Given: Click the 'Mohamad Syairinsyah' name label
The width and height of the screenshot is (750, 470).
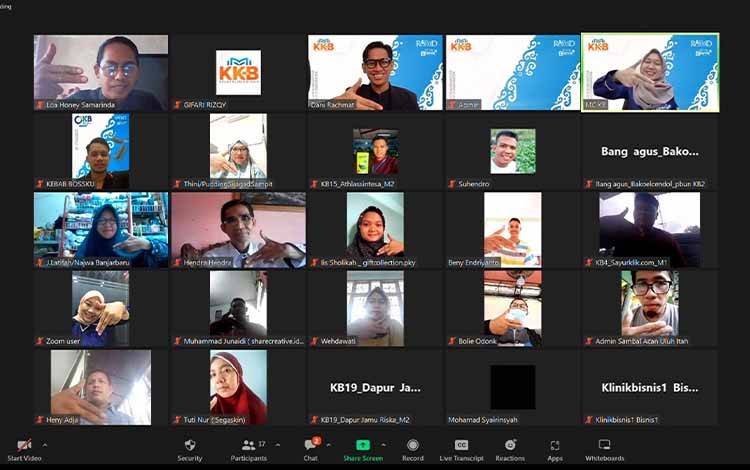Looking at the screenshot, I should (x=483, y=420).
